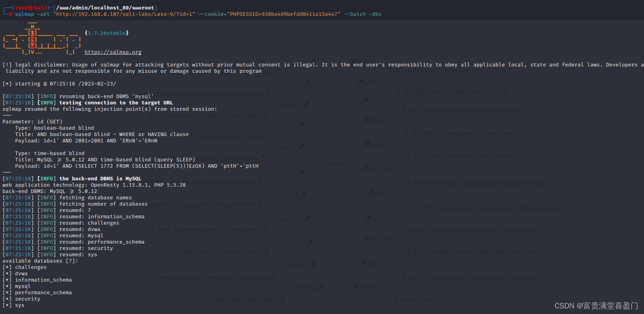Click the '(query SLEEP)' title line
The height and width of the screenshot is (314, 644).
(105, 160)
